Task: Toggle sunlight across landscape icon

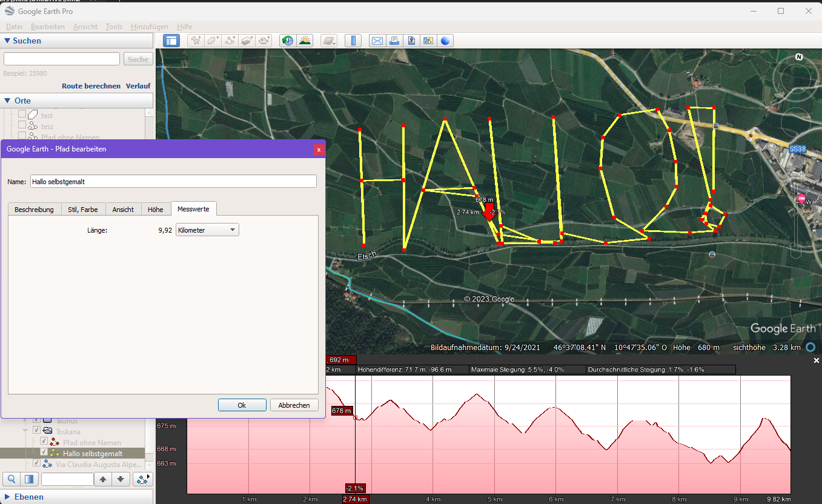Action: point(305,41)
